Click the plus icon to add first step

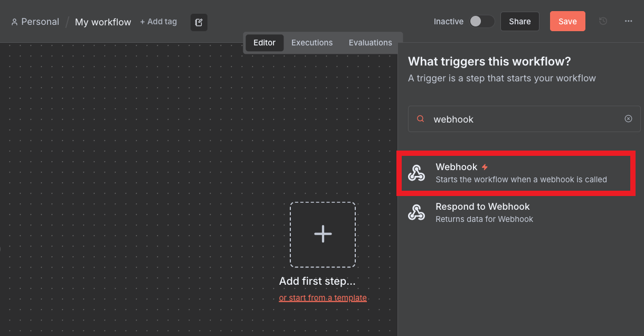click(323, 234)
